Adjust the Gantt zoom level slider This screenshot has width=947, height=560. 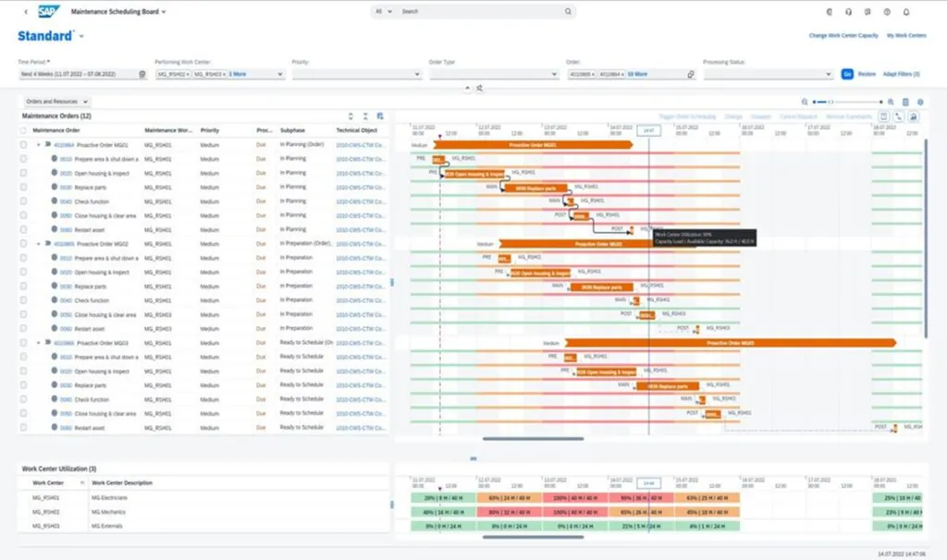tap(831, 102)
